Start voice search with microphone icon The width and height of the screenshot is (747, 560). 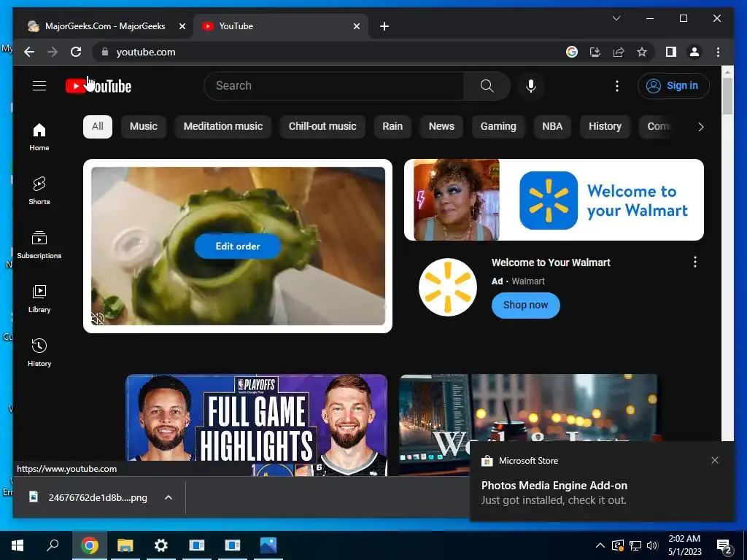point(531,86)
